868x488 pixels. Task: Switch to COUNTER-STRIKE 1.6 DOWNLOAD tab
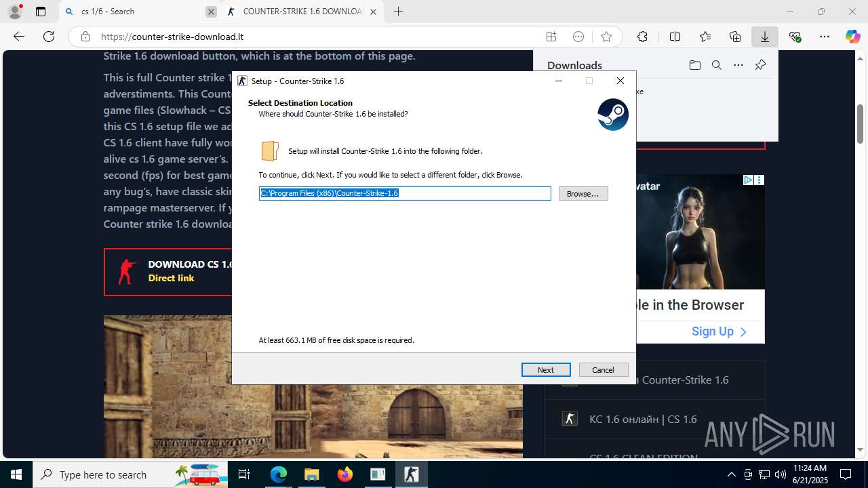click(302, 12)
